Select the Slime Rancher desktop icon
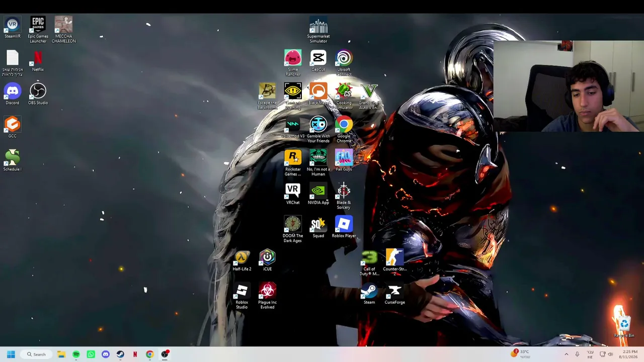 pos(293,63)
